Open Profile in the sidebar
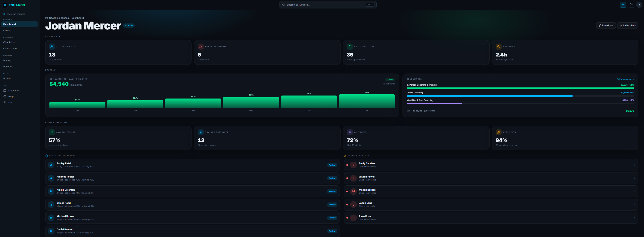This screenshot has height=237, width=644. click(20, 79)
